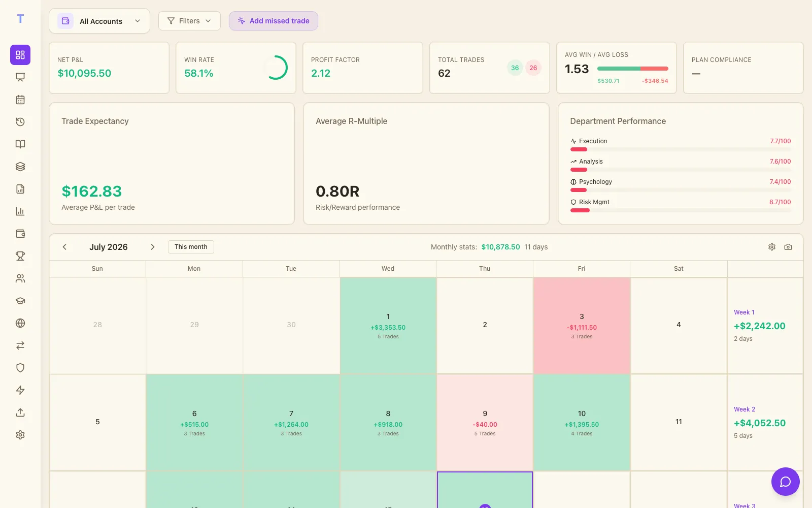
Task: Open the globe icon in sidebar
Action: pyautogui.click(x=20, y=323)
